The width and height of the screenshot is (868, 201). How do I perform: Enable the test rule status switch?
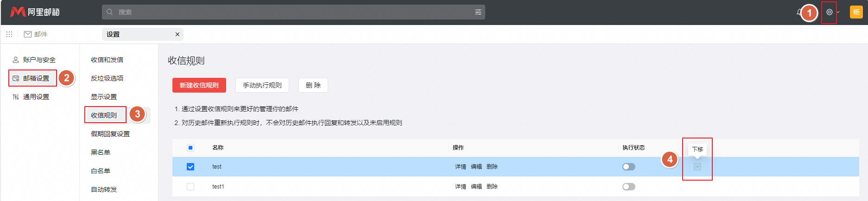point(628,167)
